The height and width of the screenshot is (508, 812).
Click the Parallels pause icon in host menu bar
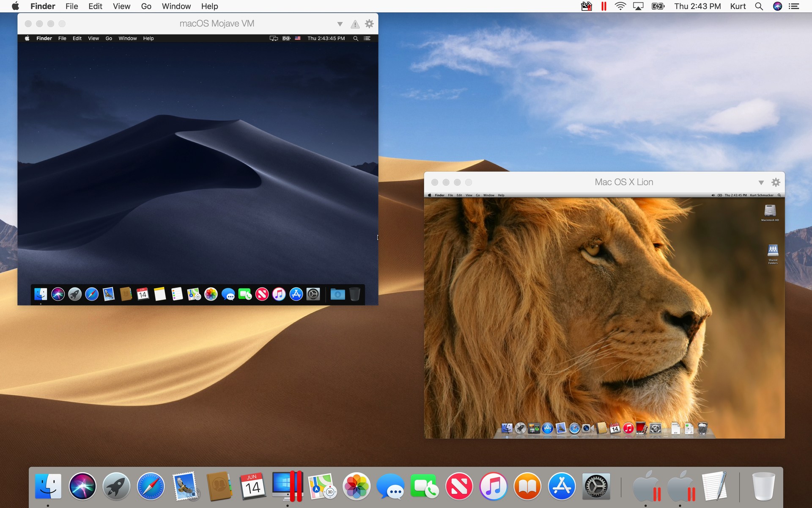click(x=604, y=6)
